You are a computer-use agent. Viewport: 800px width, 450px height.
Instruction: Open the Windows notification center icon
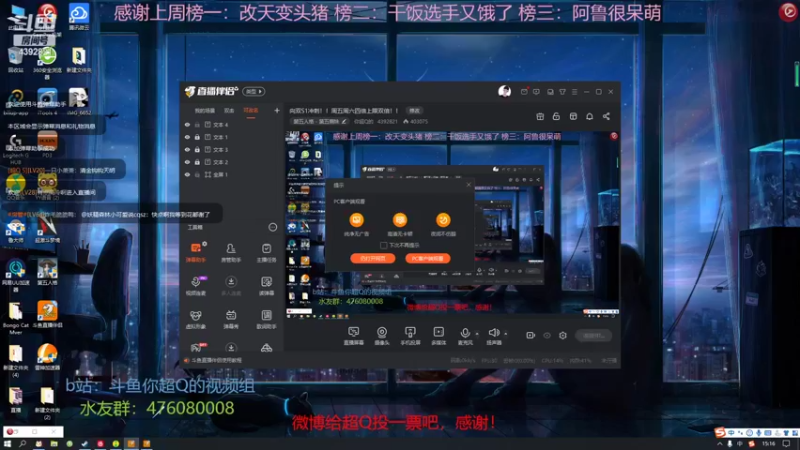[x=786, y=444]
